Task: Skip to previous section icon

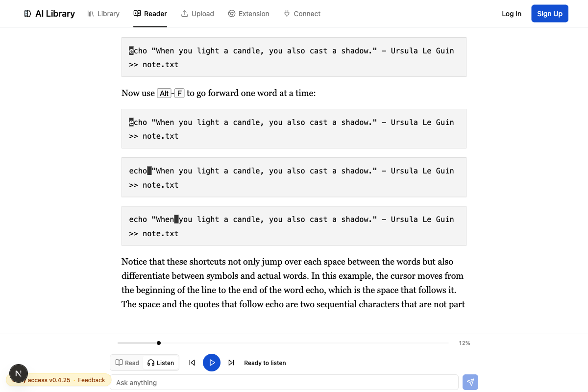Action: coord(192,363)
